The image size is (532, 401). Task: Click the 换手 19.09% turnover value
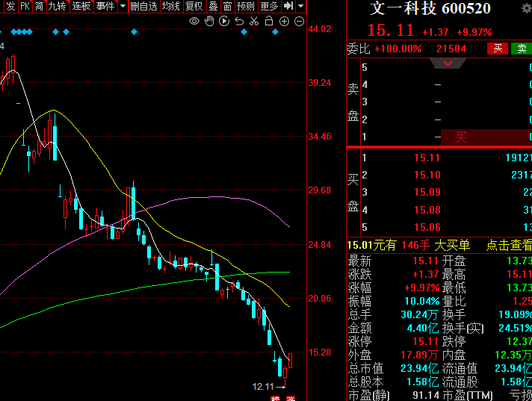click(515, 314)
